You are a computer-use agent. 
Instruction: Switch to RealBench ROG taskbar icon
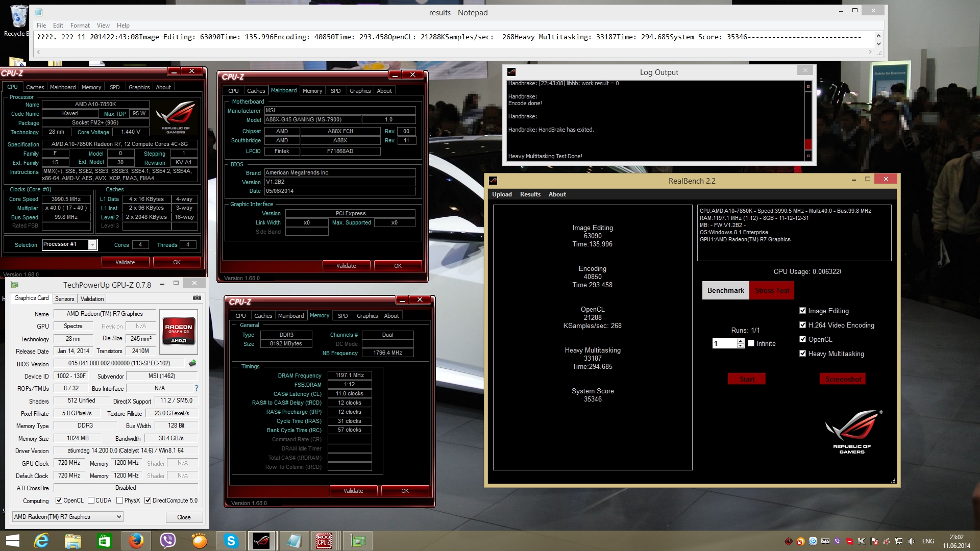tap(262, 541)
